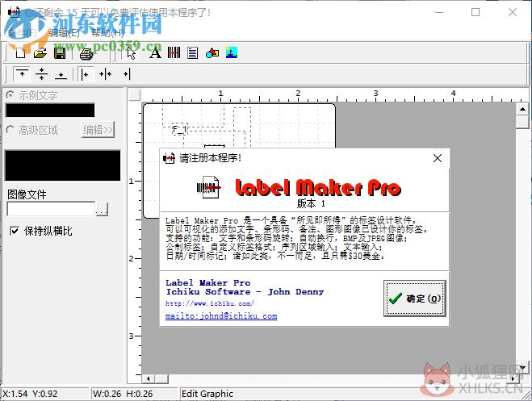
Task: Open the 帮助(H) menu
Action: (108, 33)
